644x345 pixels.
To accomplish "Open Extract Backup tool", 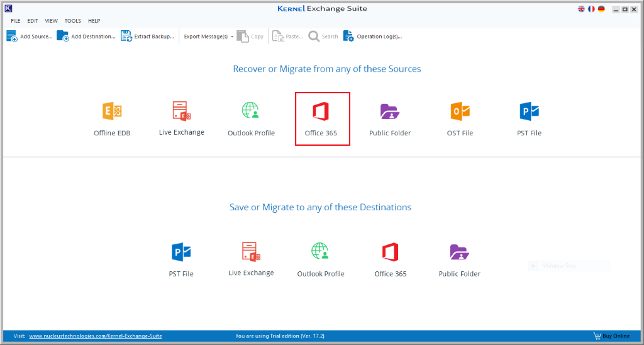I will click(x=147, y=37).
